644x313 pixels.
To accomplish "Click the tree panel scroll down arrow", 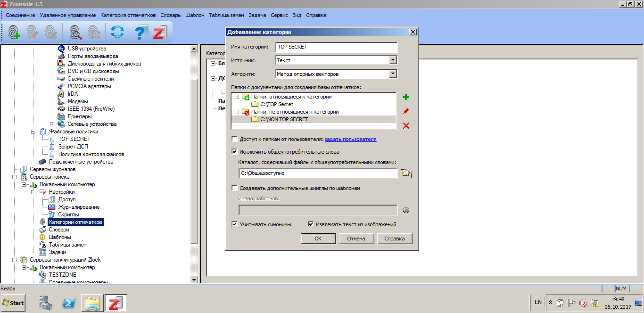I will pyautogui.click(x=194, y=280).
